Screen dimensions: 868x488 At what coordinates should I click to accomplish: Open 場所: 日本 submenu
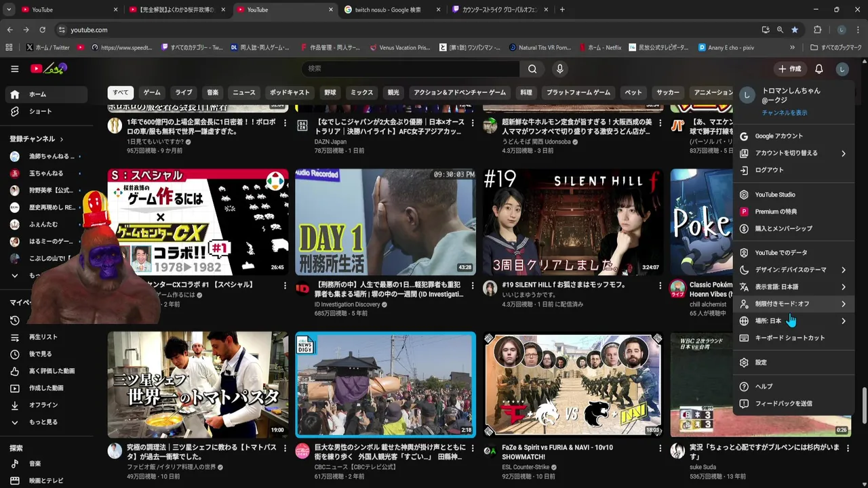coord(793,321)
